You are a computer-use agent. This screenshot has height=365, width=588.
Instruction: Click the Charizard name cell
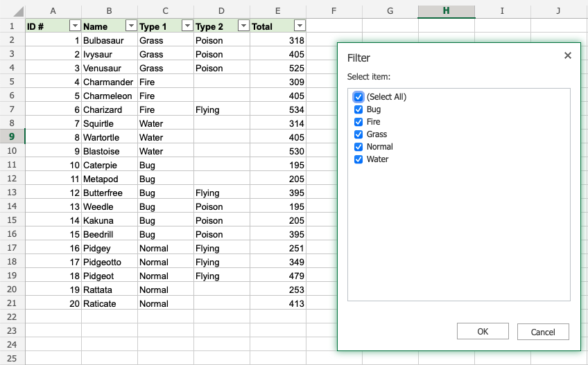(x=109, y=109)
